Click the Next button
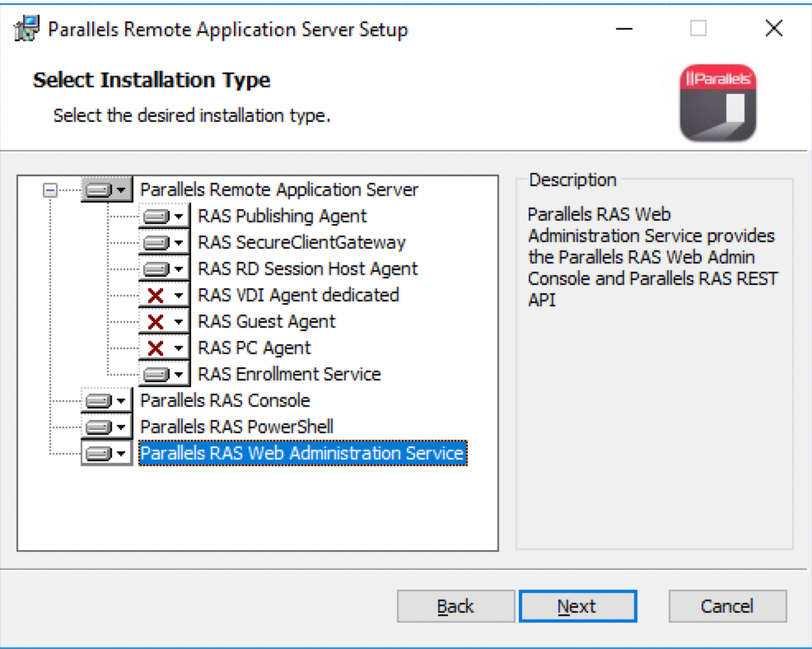This screenshot has width=812, height=649. pos(578,606)
